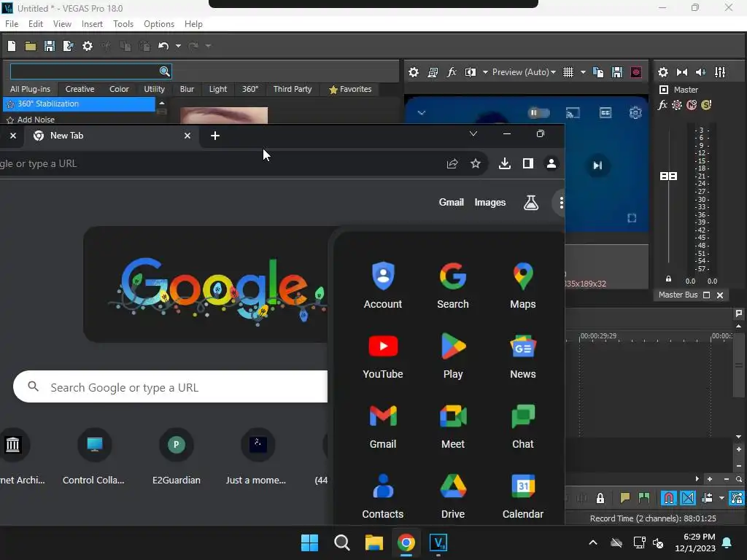The image size is (747, 560).
Task: Click the Images link
Action: 489,203
